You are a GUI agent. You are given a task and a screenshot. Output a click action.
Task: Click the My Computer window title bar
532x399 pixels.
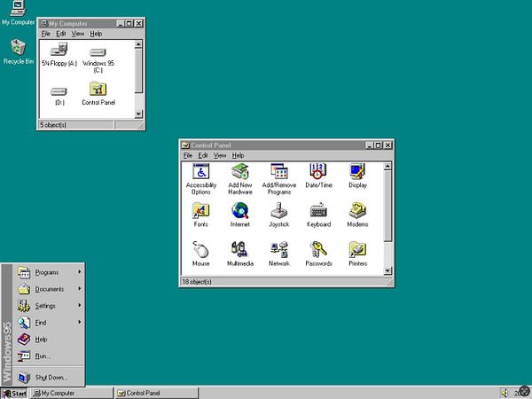tap(91, 23)
